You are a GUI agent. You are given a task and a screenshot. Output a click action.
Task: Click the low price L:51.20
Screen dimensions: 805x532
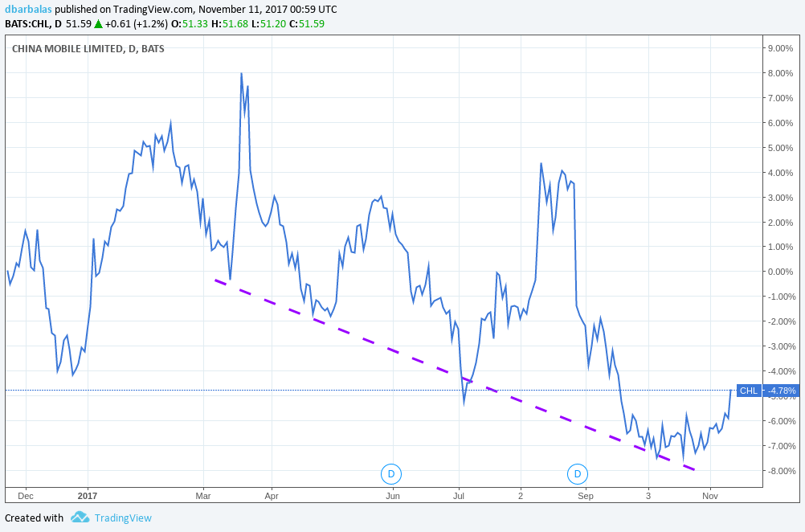pos(268,23)
